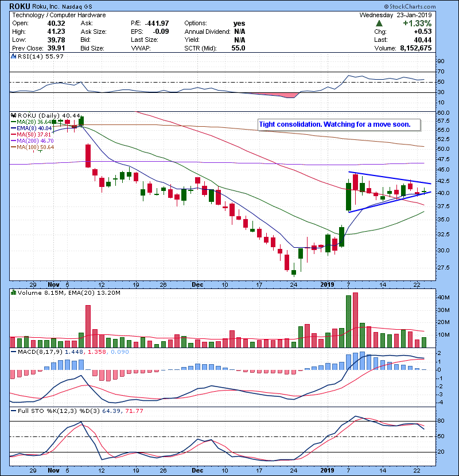Click the SCTR (Mid) value 55.0
The width and height of the screenshot is (459, 476).
pyautogui.click(x=239, y=48)
